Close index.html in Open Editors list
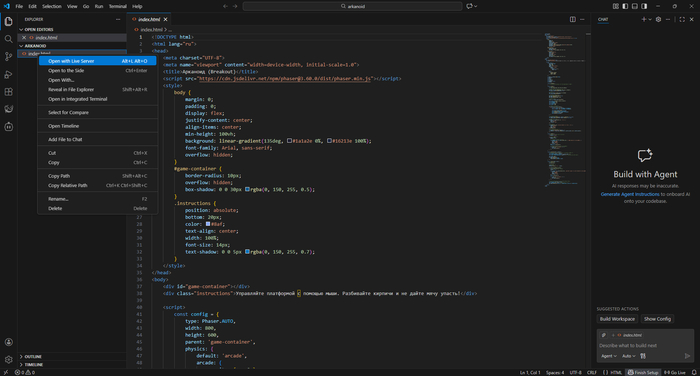The height and width of the screenshot is (376, 700). tap(24, 38)
